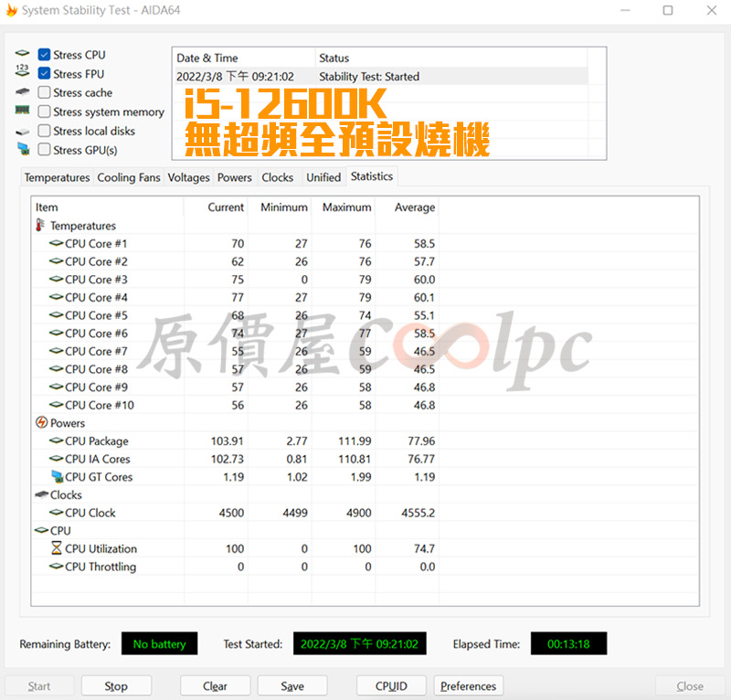Click the Item column header
This screenshot has width=731, height=700.
108,207
